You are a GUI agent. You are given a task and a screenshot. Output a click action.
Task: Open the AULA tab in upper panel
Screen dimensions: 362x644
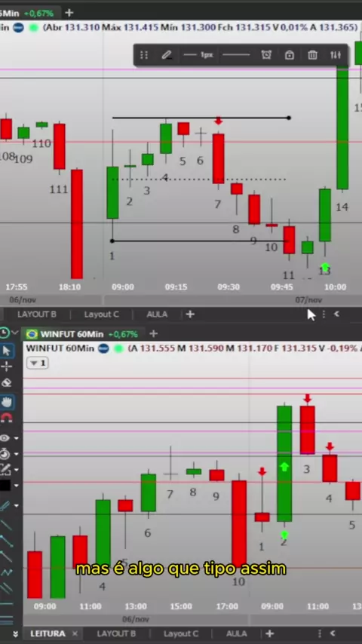[157, 314]
